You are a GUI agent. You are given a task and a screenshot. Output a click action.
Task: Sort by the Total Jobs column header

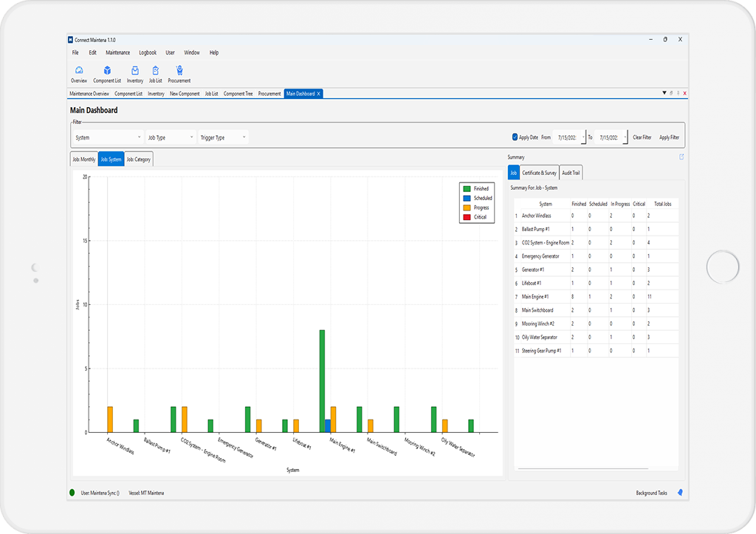pos(662,204)
